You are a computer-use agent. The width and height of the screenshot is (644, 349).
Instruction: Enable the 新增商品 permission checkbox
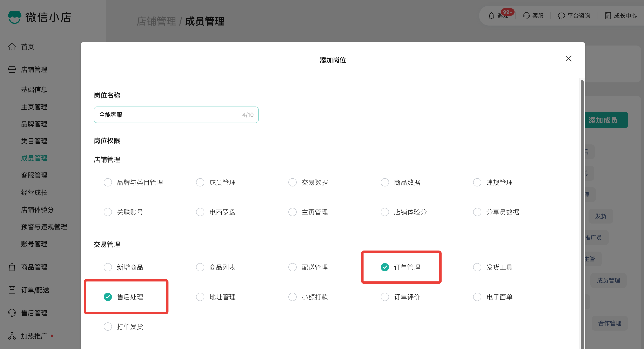[108, 267]
